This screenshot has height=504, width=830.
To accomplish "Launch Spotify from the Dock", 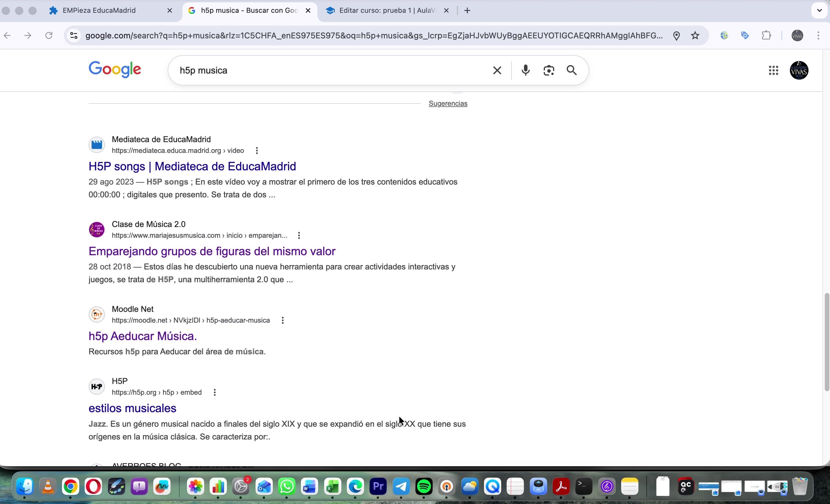I will (x=424, y=487).
